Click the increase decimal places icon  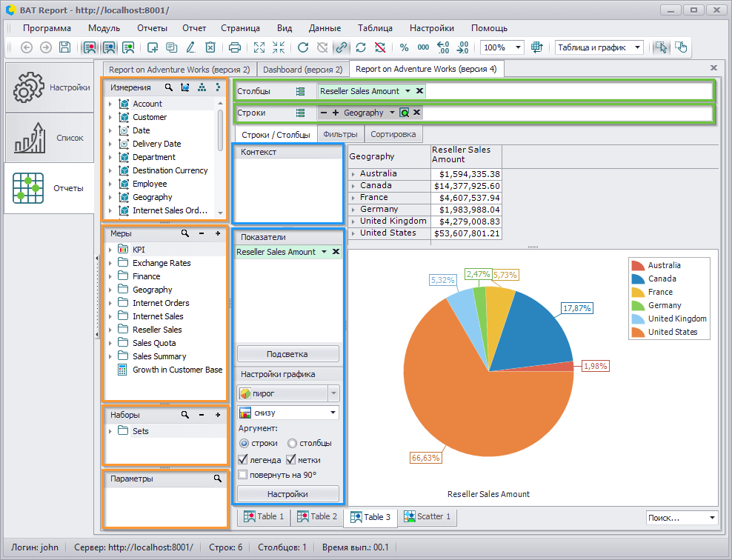pos(442,47)
